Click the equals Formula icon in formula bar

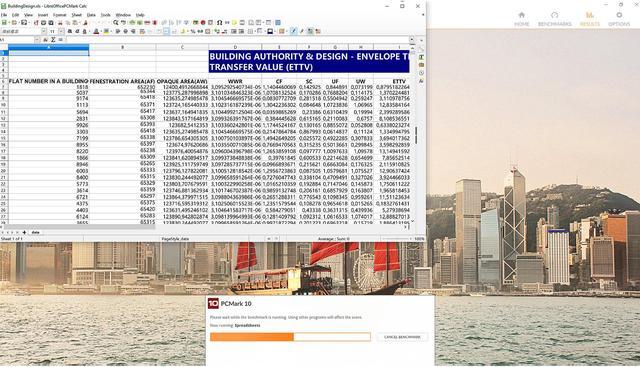coord(60,40)
